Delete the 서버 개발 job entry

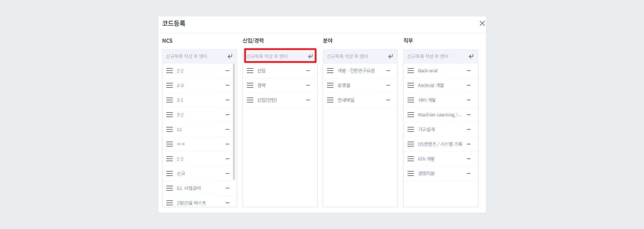point(469,100)
